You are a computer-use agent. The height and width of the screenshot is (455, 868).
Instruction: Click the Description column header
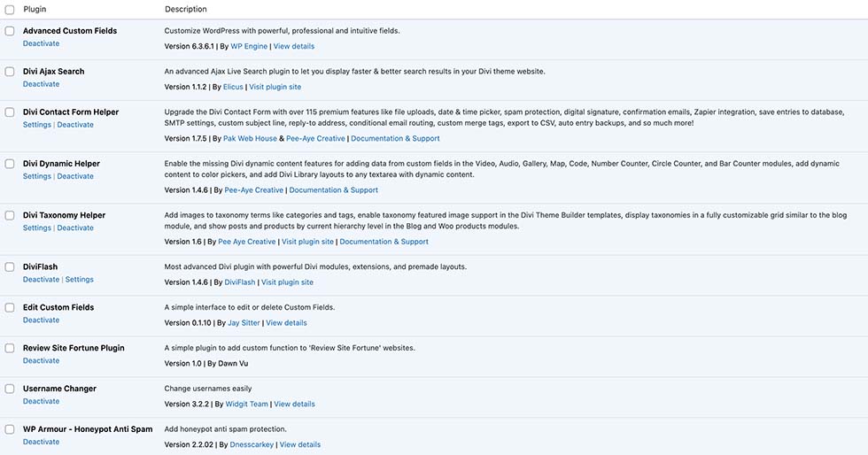click(186, 10)
